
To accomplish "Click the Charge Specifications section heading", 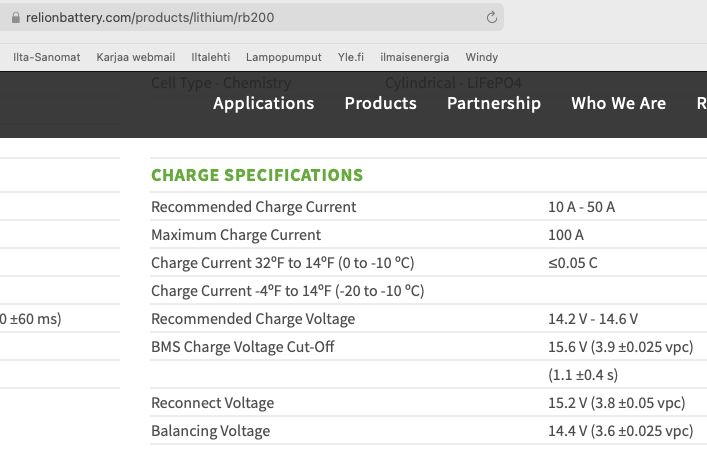I will click(257, 175).
